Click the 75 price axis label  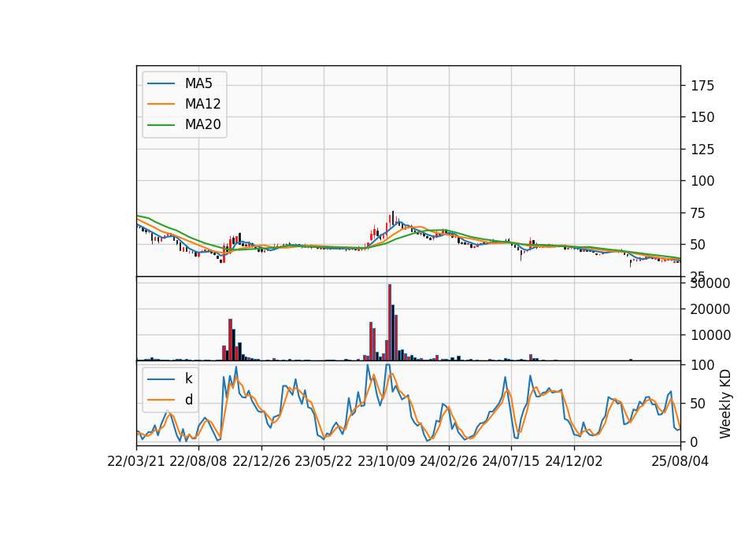[x=699, y=213]
